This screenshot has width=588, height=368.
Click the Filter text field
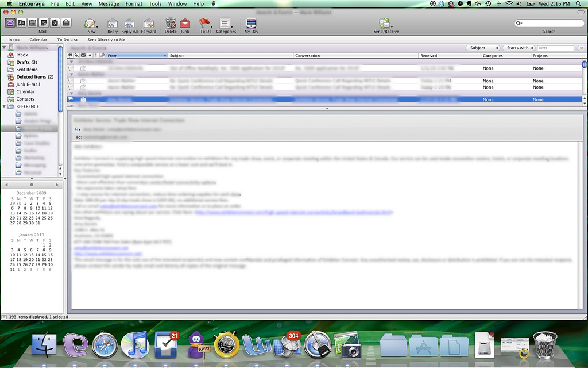555,48
